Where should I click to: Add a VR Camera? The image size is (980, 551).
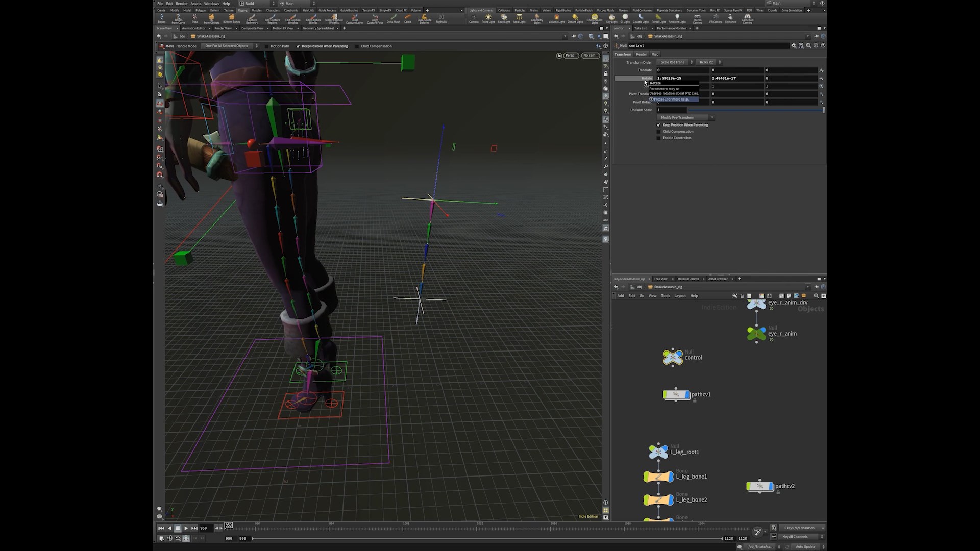[x=715, y=19]
